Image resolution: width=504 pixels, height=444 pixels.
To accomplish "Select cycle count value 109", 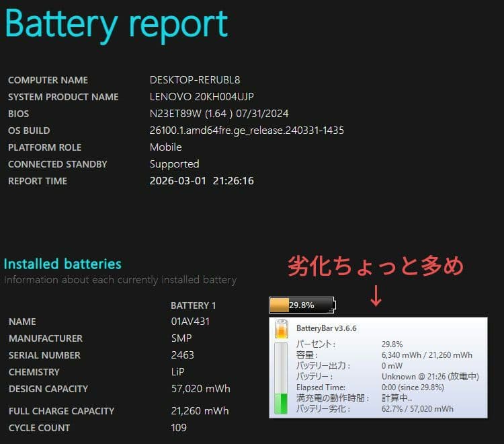I will pyautogui.click(x=179, y=428).
